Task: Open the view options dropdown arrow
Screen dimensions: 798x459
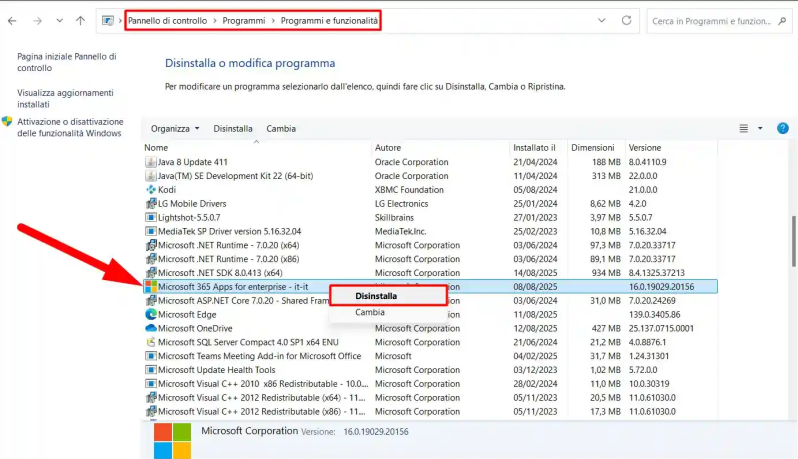Action: pyautogui.click(x=760, y=128)
